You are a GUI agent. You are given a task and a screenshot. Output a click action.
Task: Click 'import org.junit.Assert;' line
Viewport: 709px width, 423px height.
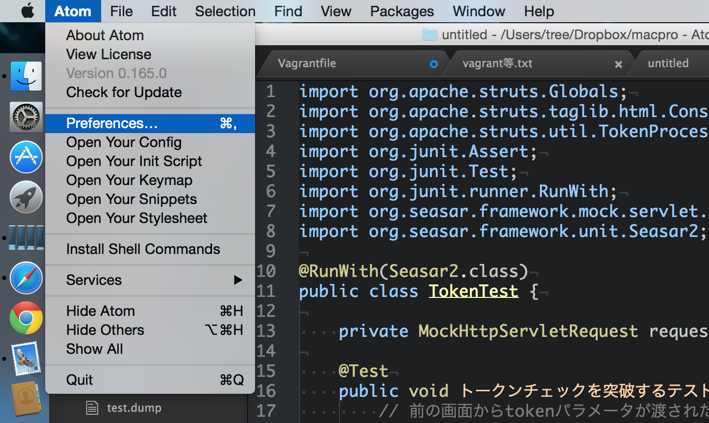pos(418,152)
